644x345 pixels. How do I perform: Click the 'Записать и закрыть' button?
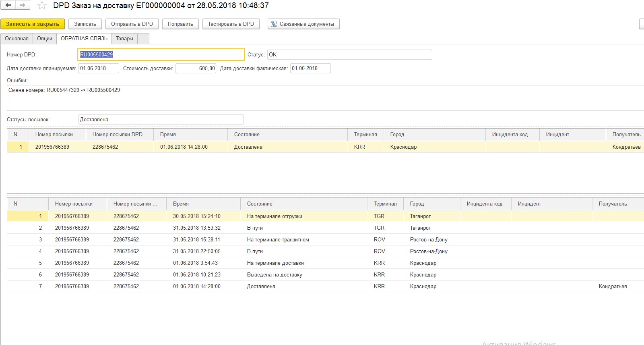(x=33, y=24)
